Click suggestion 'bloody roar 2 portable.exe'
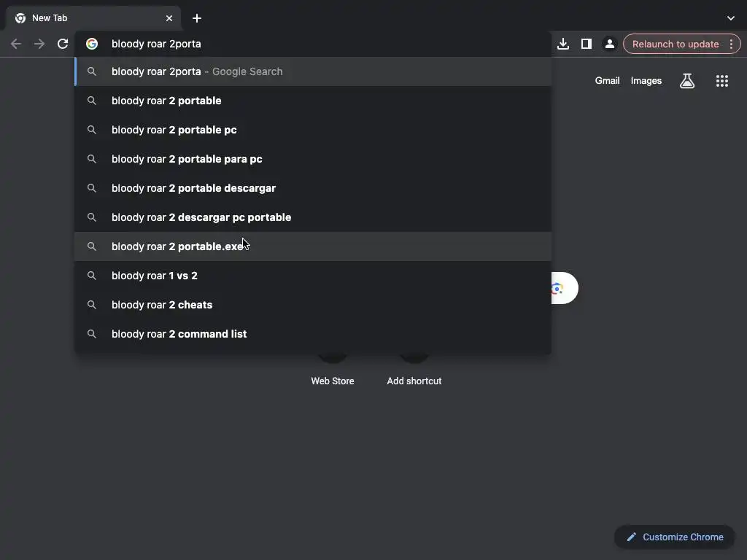The height and width of the screenshot is (560, 747). tap(313, 246)
